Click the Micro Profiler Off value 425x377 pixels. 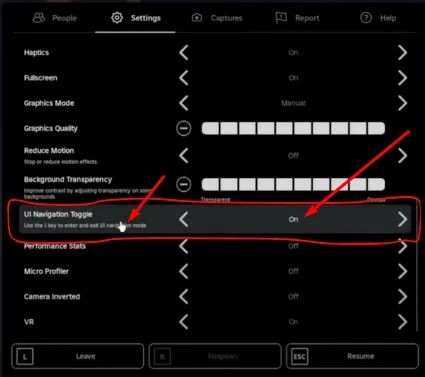293,271
